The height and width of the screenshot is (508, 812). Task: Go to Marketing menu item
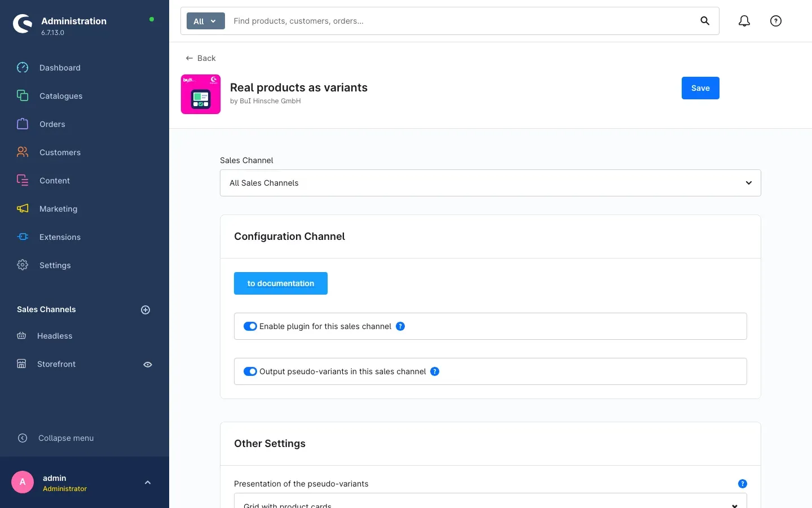58,209
